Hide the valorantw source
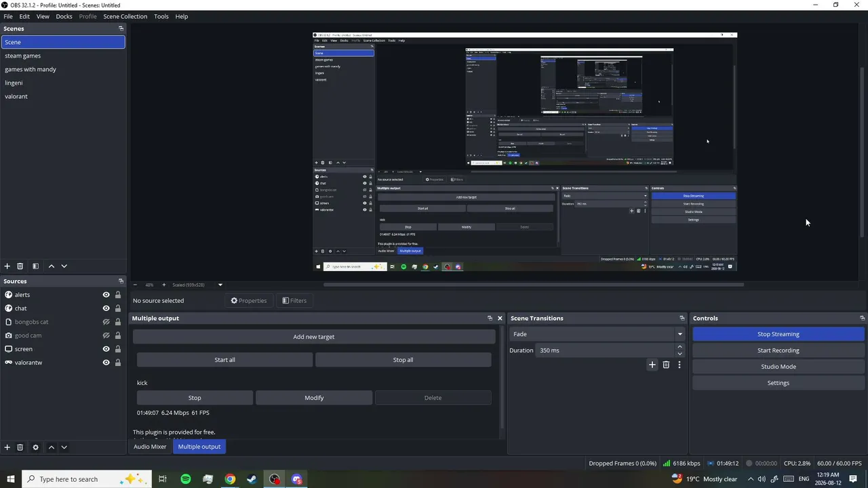 coord(106,363)
